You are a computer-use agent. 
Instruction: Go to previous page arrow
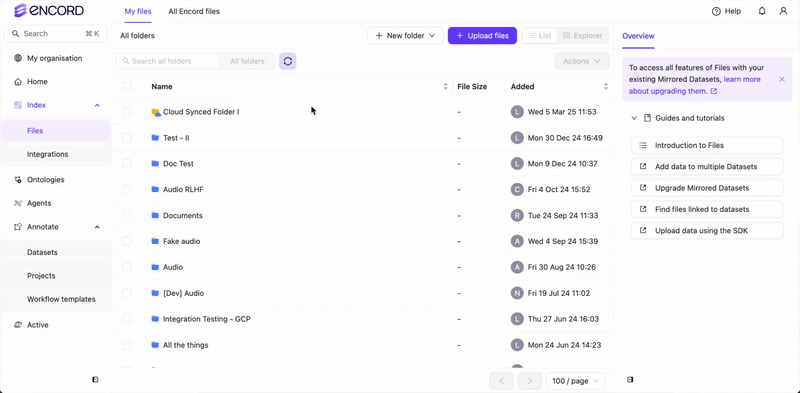(502, 381)
